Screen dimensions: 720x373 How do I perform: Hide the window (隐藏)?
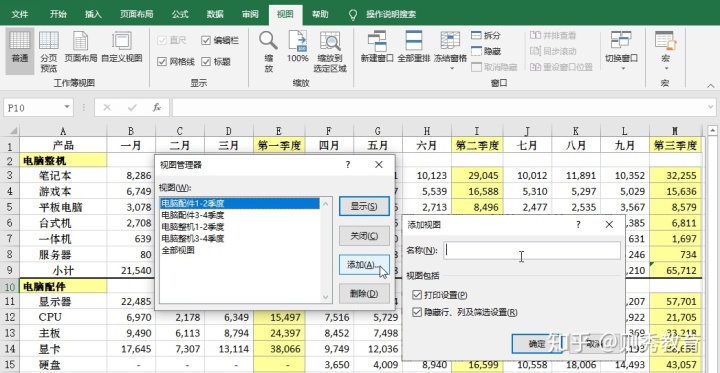pyautogui.click(x=486, y=51)
